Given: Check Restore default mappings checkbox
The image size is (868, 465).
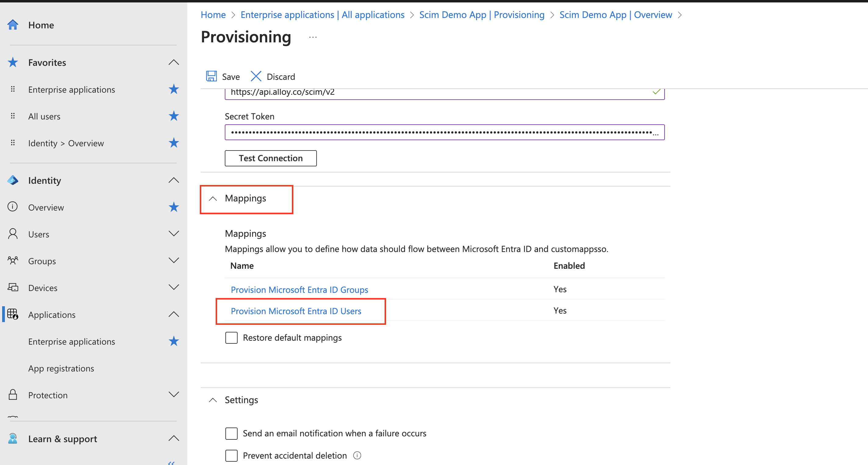Looking at the screenshot, I should coord(231,338).
